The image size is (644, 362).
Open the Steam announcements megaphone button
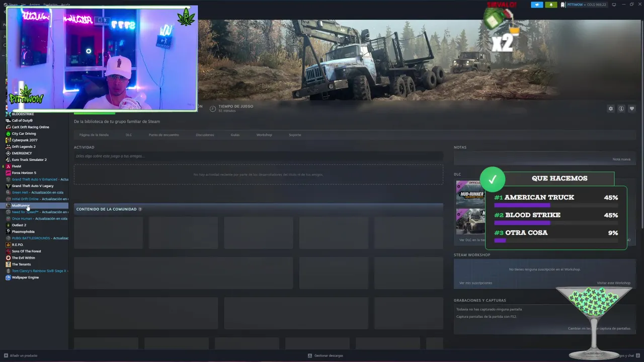[537, 5]
